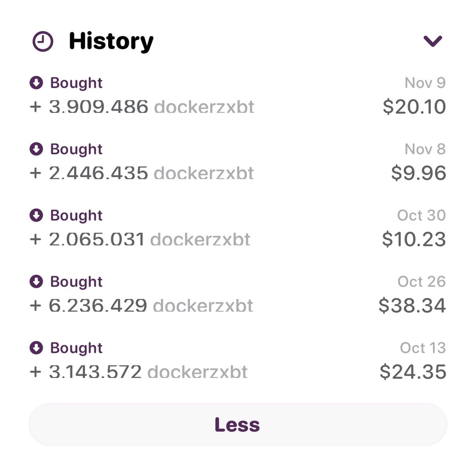
Task: Select the $10.23 transaction amount
Action: pyautogui.click(x=414, y=239)
